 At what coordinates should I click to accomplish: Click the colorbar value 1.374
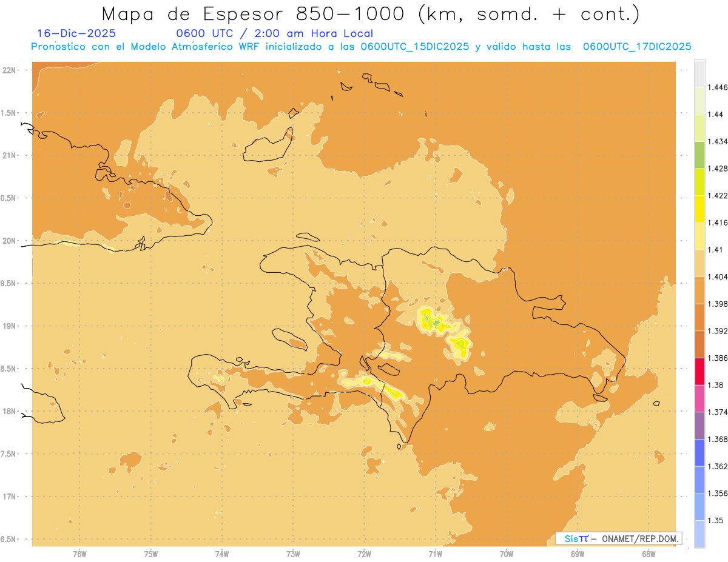(x=718, y=412)
